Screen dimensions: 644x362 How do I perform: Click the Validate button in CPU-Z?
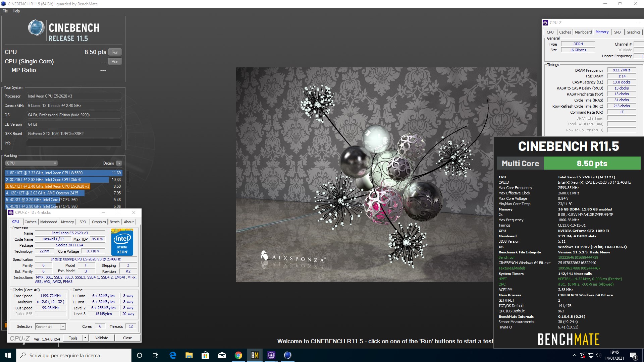point(102,338)
